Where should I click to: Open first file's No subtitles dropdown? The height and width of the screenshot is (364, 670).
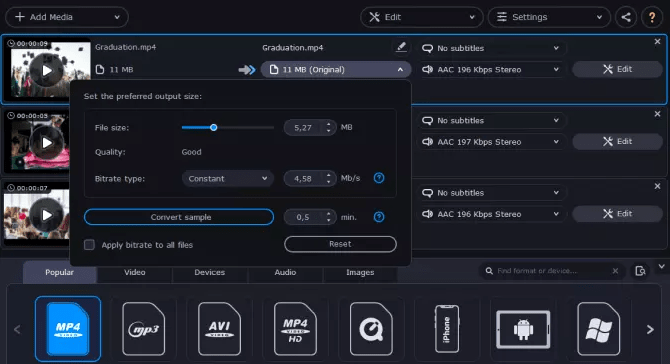491,48
